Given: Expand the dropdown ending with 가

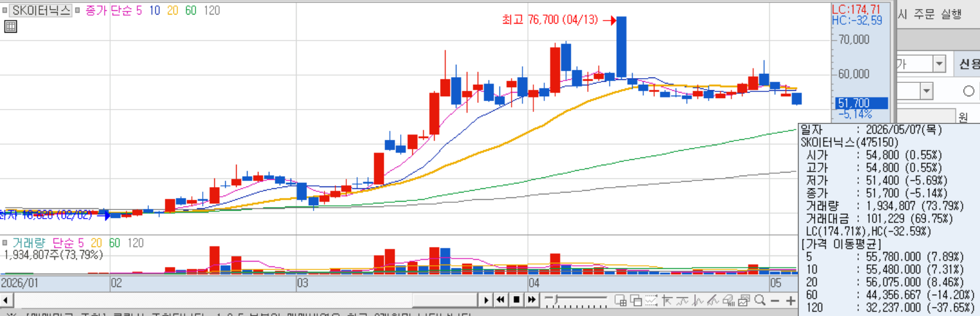Looking at the screenshot, I should coord(939,64).
